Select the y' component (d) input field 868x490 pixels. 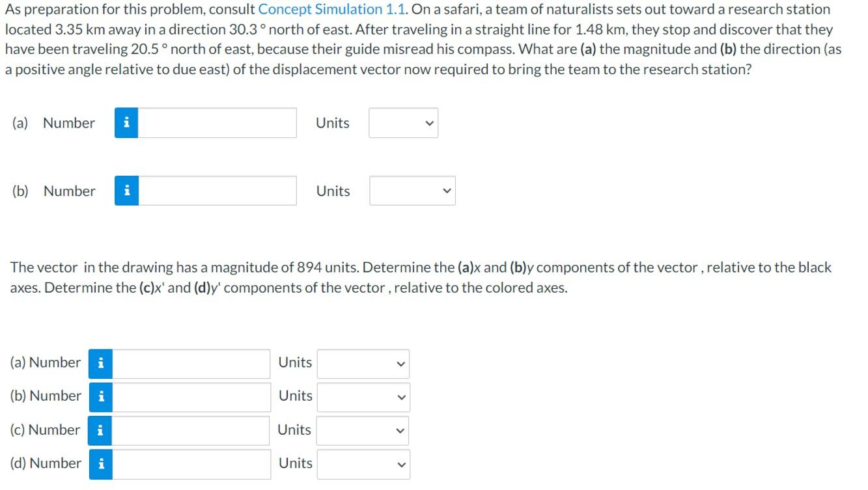pyautogui.click(x=191, y=464)
